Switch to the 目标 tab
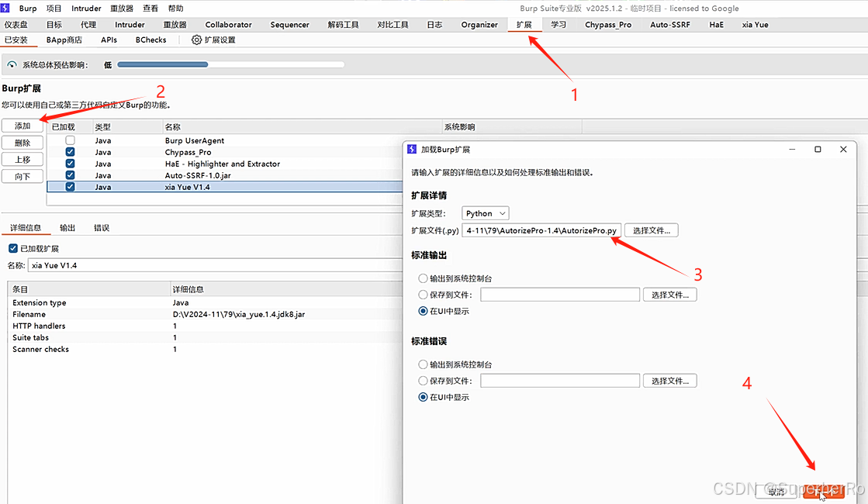The image size is (868, 504). point(54,25)
